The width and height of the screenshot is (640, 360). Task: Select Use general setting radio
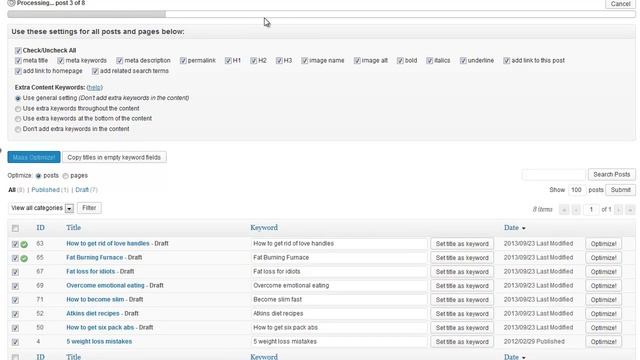coord(18,98)
